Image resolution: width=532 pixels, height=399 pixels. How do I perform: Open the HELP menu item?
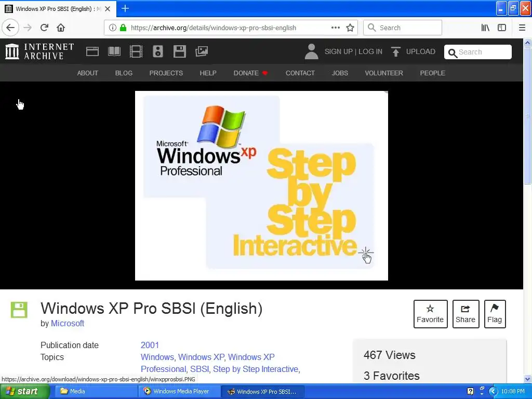point(208,73)
